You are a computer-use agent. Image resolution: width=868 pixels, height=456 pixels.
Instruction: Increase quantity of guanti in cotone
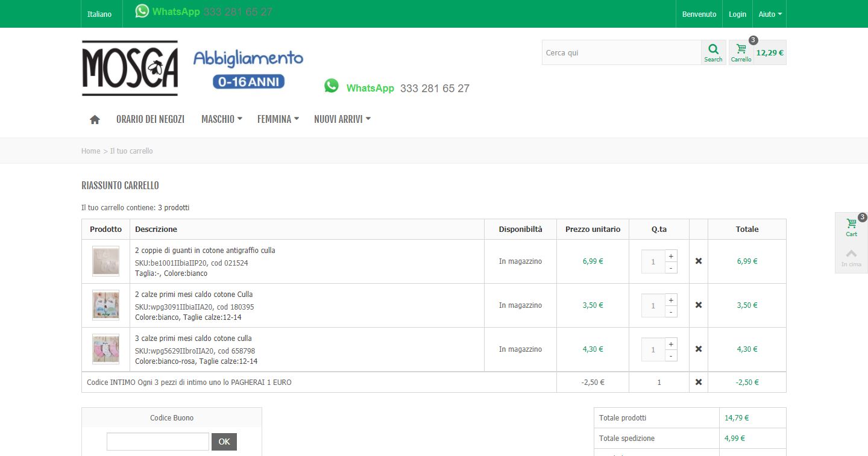coord(671,256)
